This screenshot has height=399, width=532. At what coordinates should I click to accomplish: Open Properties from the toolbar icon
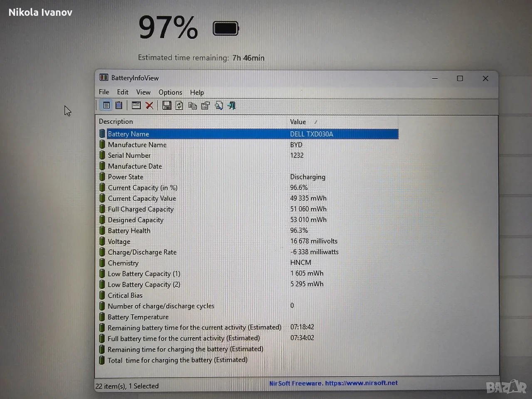(x=205, y=106)
